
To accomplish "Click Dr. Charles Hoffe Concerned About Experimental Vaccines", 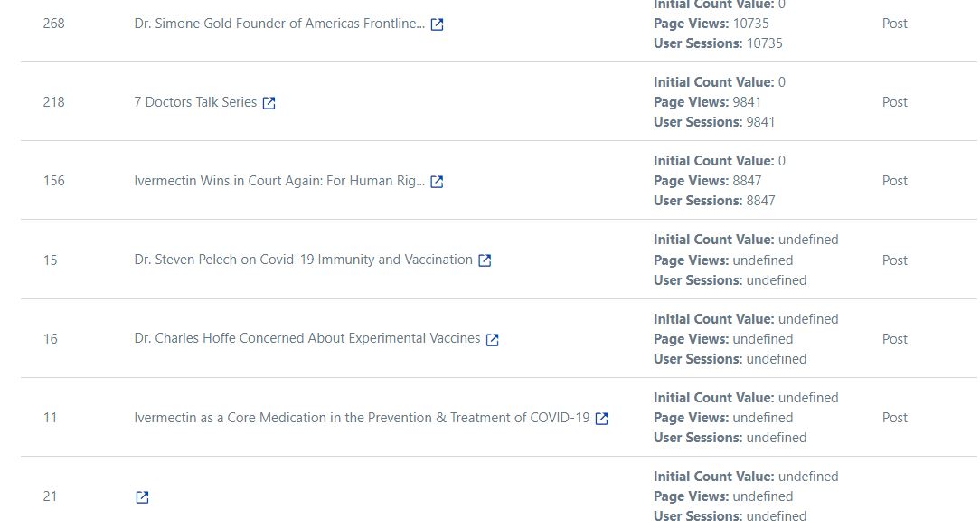I will [x=306, y=338].
